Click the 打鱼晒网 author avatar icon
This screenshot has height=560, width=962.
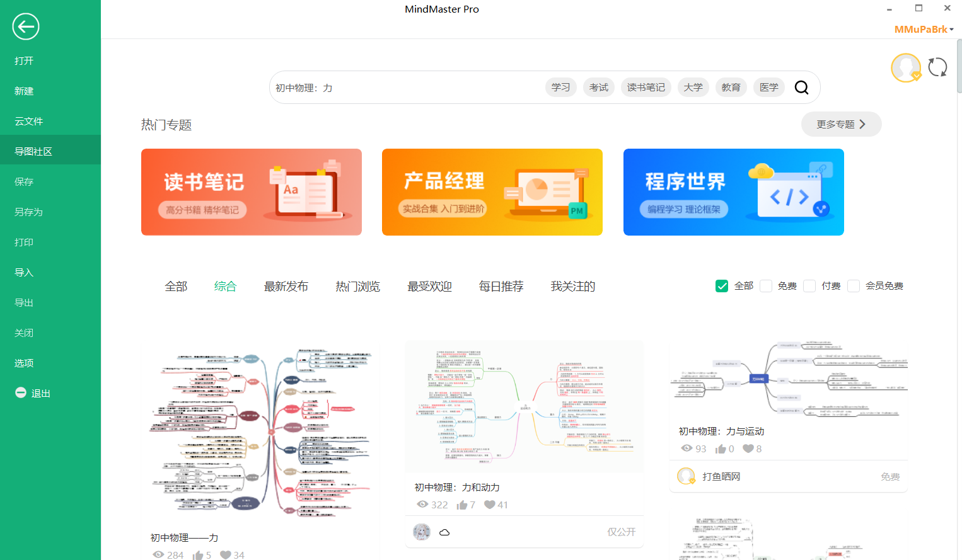tap(686, 476)
